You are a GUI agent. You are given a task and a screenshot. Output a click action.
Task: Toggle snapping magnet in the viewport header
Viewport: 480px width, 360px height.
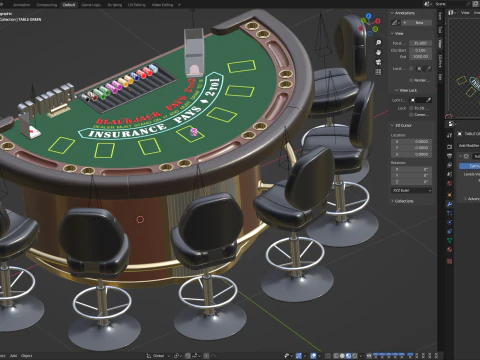(188, 356)
